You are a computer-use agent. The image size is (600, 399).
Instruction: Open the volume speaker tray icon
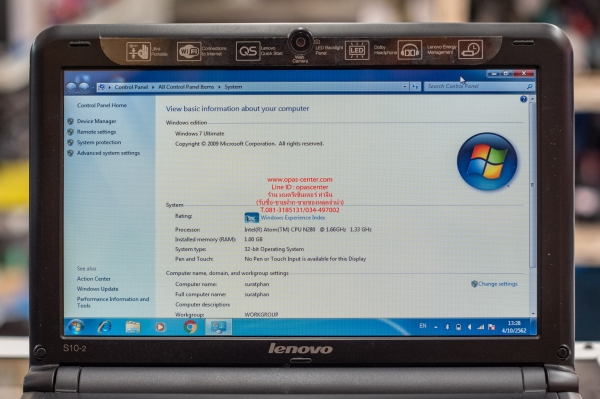point(470,327)
